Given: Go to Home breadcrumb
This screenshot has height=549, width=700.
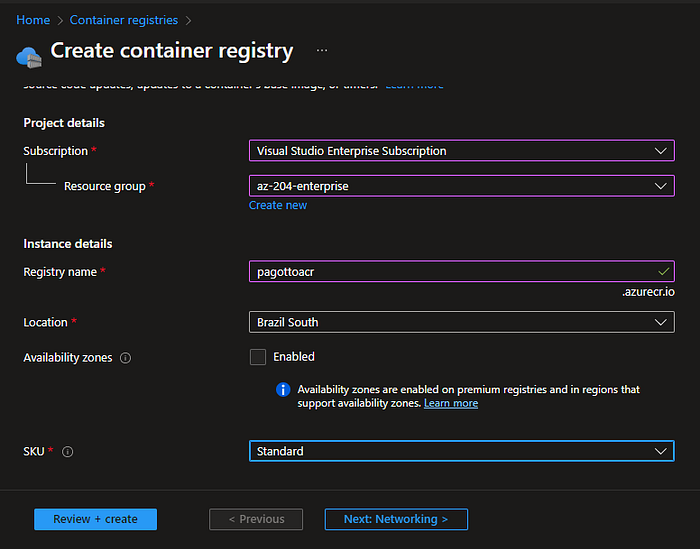Looking at the screenshot, I should point(33,20).
